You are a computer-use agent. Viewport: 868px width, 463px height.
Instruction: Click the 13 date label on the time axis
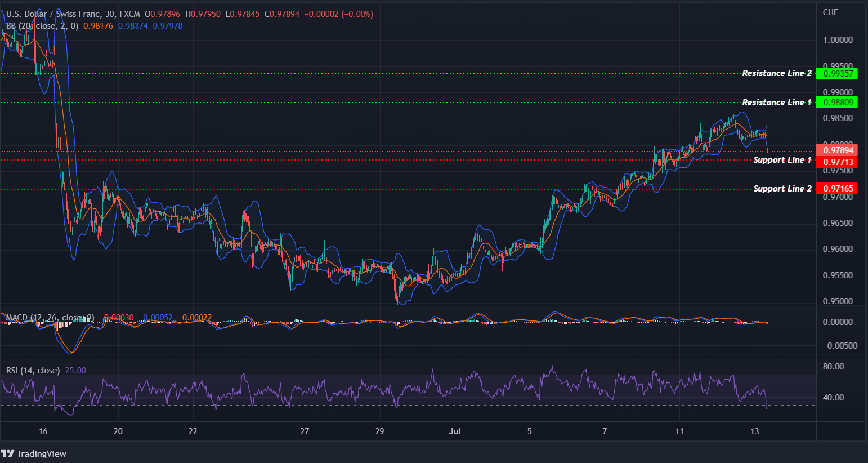[755, 431]
